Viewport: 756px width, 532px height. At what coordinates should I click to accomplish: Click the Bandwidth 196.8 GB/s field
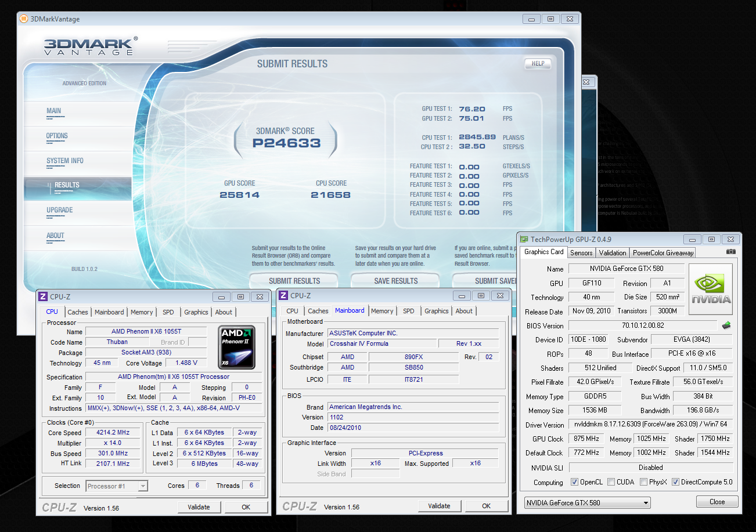(x=702, y=411)
